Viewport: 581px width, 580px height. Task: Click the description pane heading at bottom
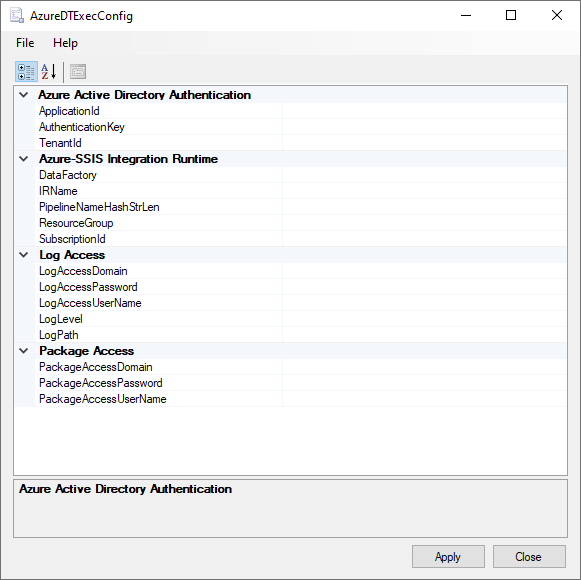[x=125, y=489]
